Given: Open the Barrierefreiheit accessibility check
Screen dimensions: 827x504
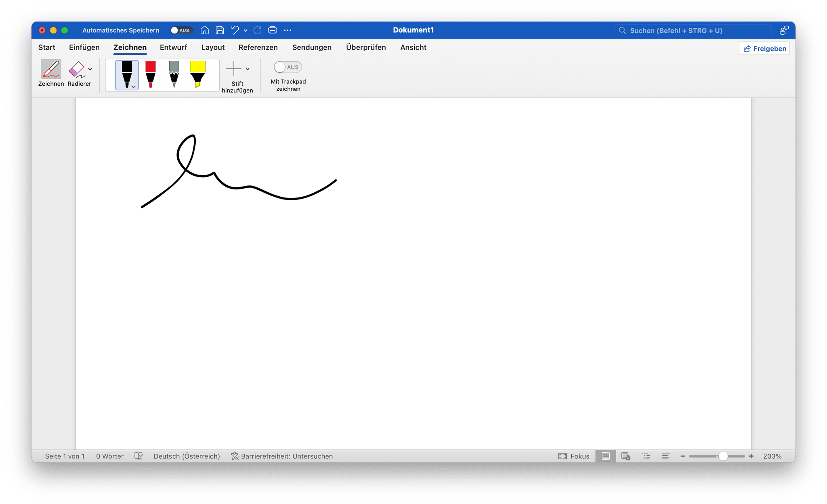Looking at the screenshot, I should click(x=282, y=456).
